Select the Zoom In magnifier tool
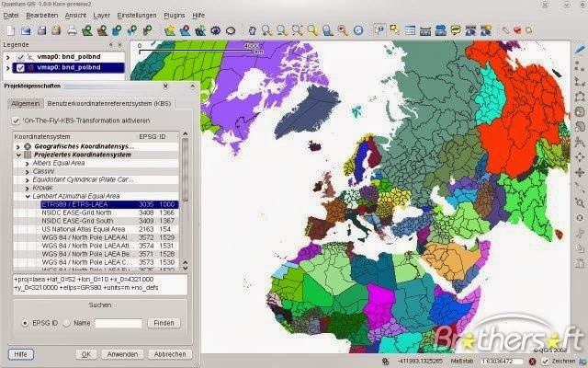Screen dimensions: 588x368 pos(267,30)
